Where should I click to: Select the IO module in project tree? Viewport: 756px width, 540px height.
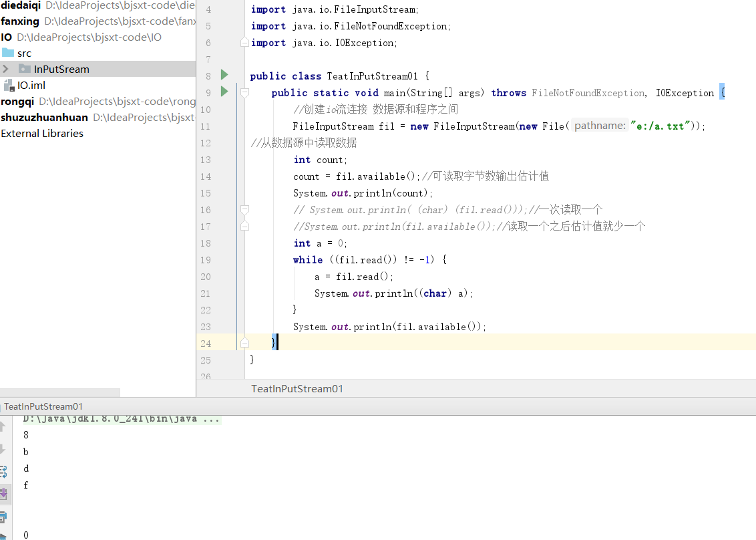pos(98,37)
